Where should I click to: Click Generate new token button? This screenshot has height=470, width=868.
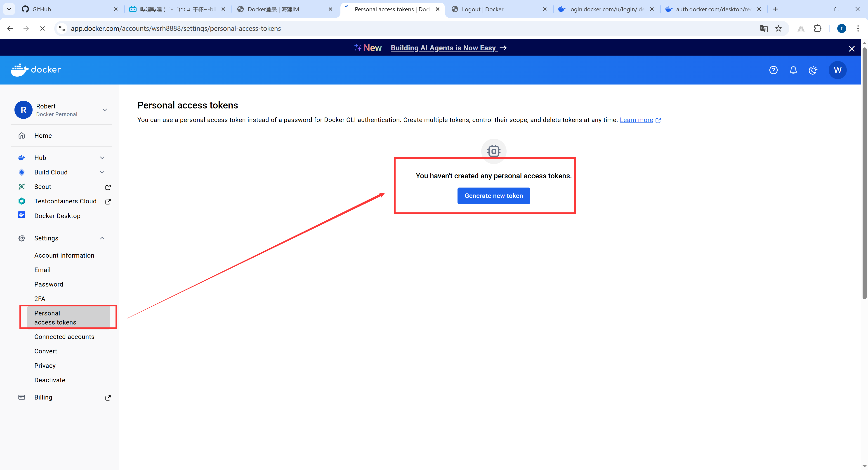493,196
